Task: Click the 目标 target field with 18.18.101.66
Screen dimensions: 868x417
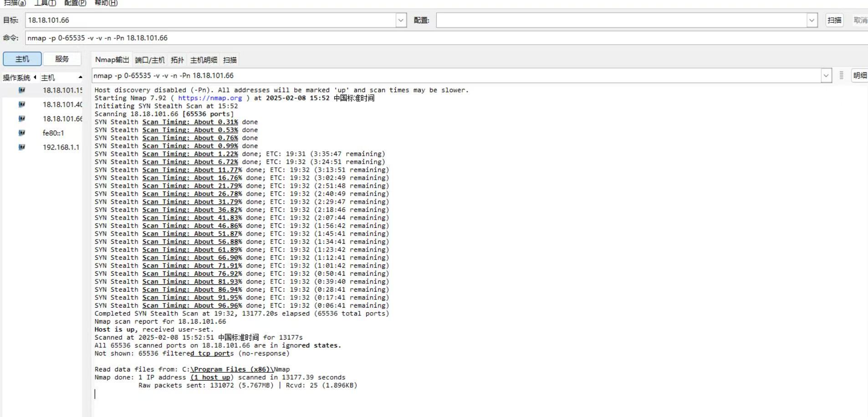Action: pos(211,20)
